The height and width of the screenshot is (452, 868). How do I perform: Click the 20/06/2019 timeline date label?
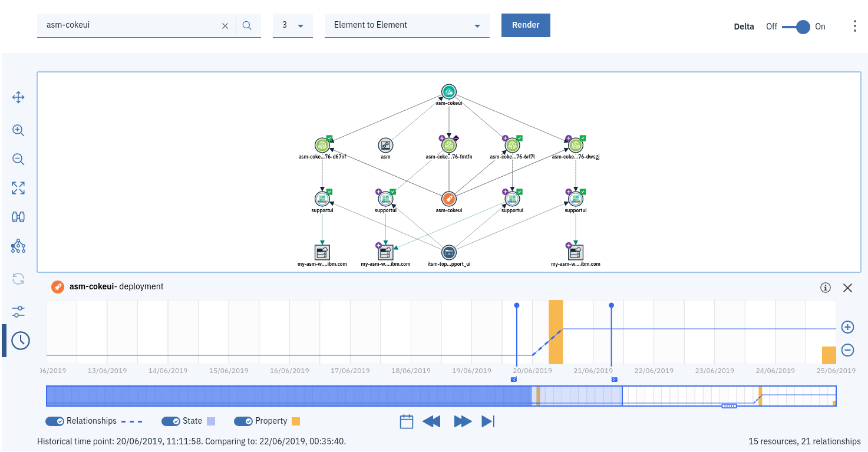(x=532, y=371)
